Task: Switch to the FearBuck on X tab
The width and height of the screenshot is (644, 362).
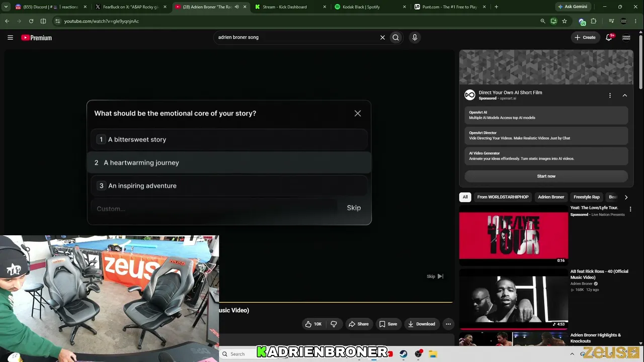Action: point(130,7)
